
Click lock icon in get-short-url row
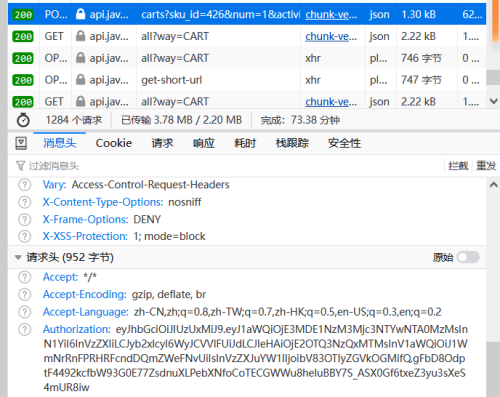(x=80, y=80)
